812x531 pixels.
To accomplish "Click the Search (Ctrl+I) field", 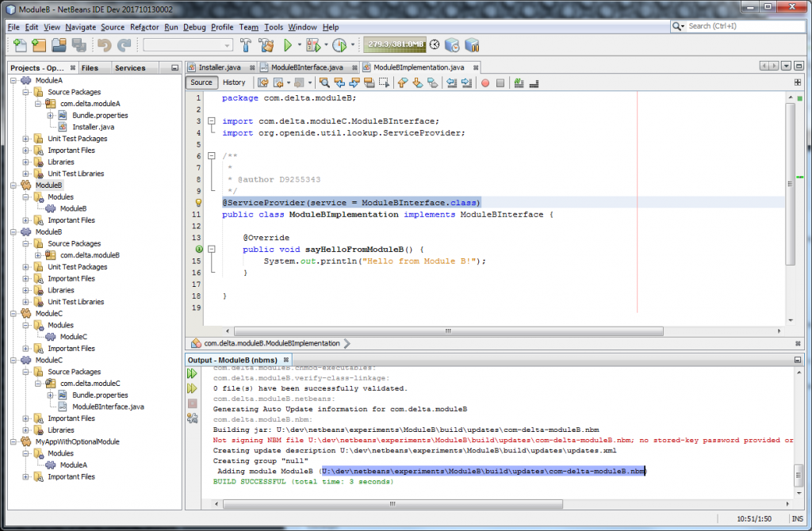I will click(738, 26).
